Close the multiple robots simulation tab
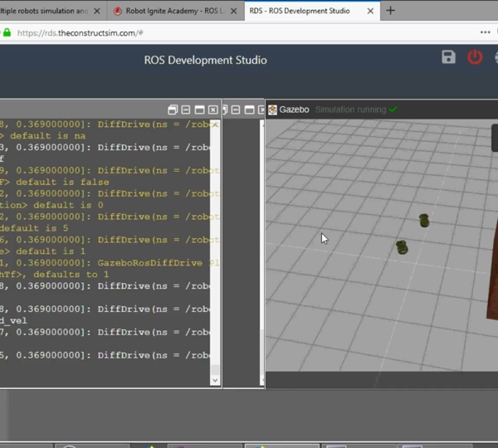 pyautogui.click(x=97, y=11)
